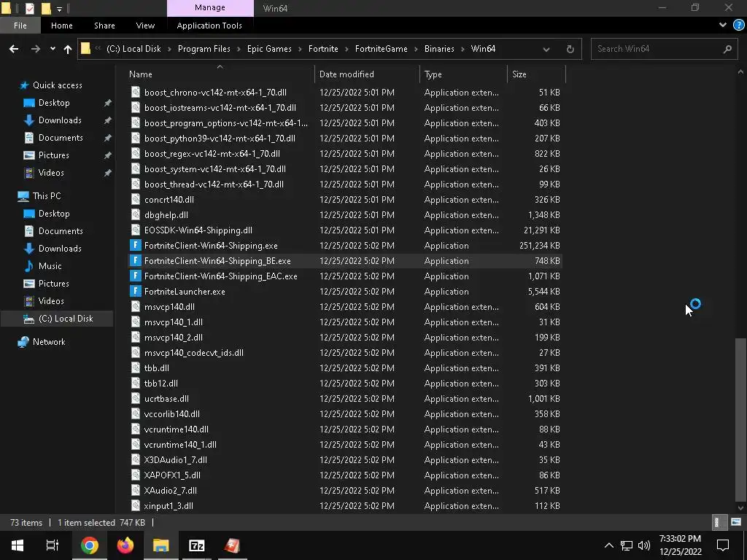This screenshot has width=747, height=560.
Task: Open Music folder under This PC
Action: tap(50, 266)
